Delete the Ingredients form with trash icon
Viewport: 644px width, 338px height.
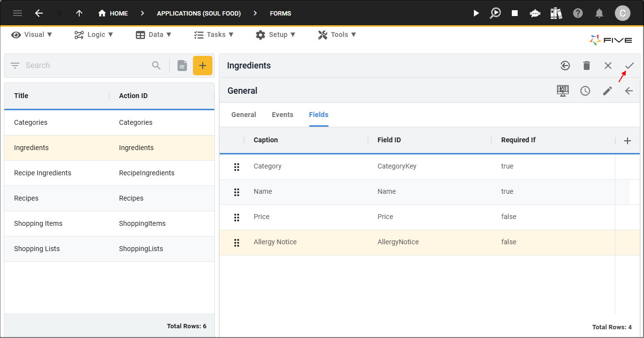[587, 66]
